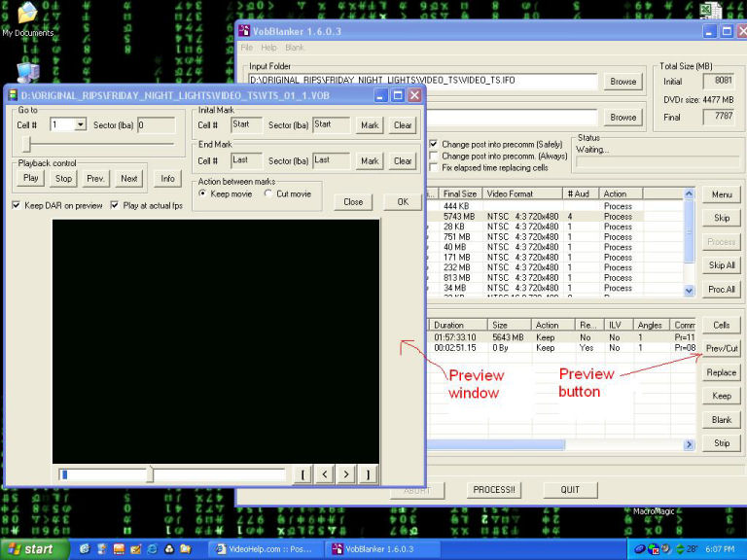
Task: Click the Prev. playback button
Action: pyautogui.click(x=95, y=178)
